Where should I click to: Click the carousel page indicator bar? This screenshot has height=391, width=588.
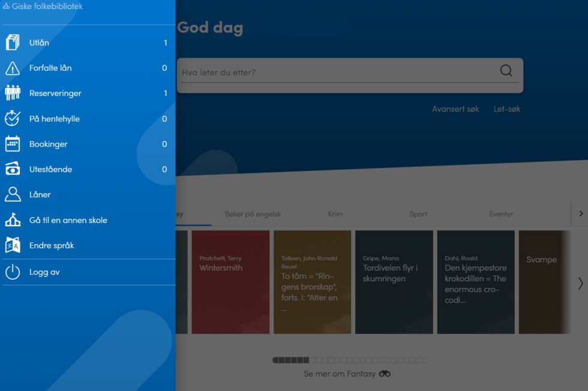pyautogui.click(x=350, y=360)
